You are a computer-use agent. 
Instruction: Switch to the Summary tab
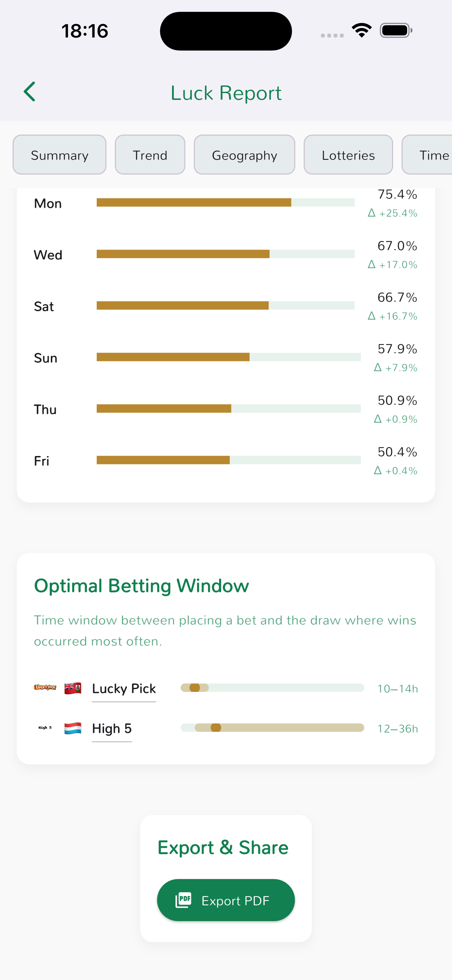click(x=59, y=155)
